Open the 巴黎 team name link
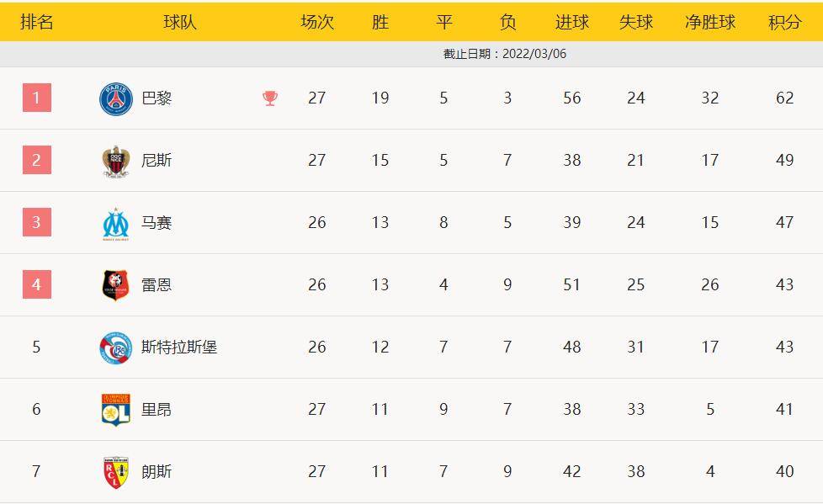The width and height of the screenshot is (823, 504). tap(157, 98)
